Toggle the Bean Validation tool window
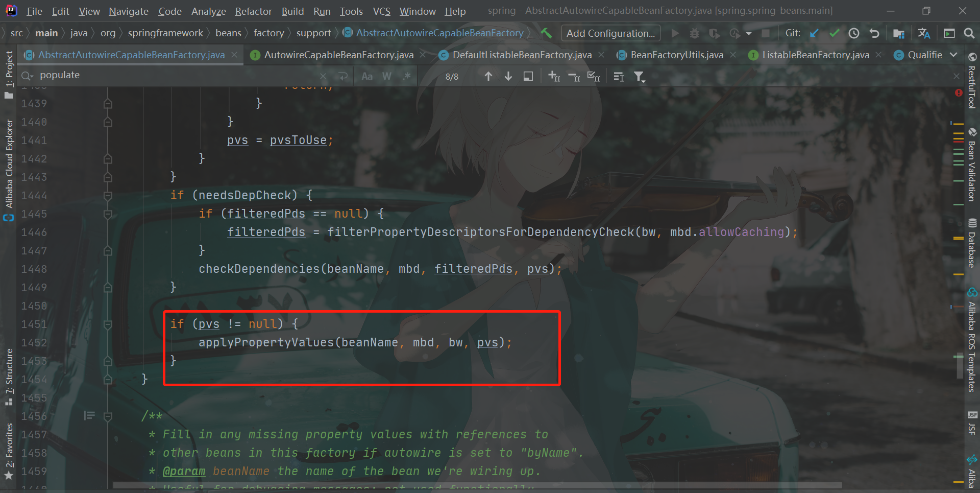Image resolution: width=980 pixels, height=493 pixels. (972, 165)
